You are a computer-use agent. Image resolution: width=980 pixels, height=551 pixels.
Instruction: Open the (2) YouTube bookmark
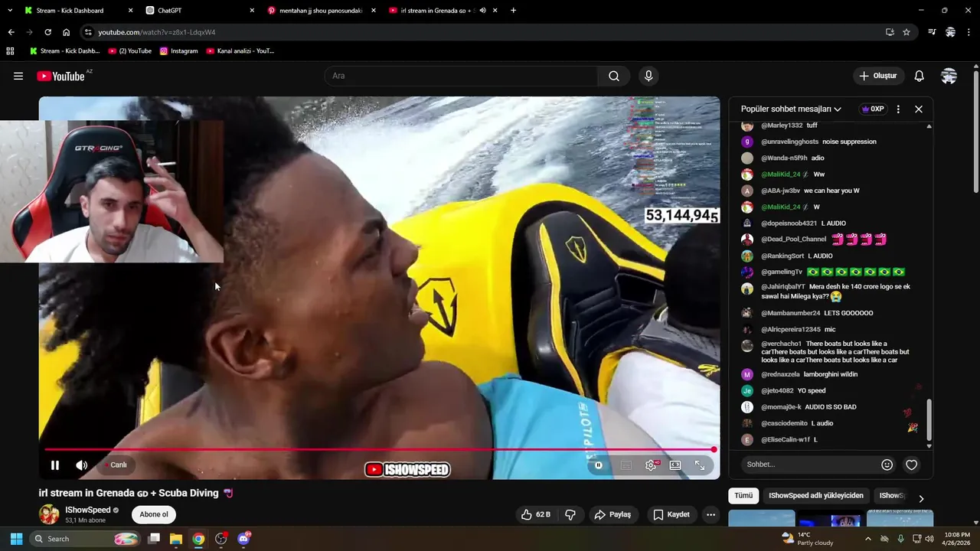point(129,51)
